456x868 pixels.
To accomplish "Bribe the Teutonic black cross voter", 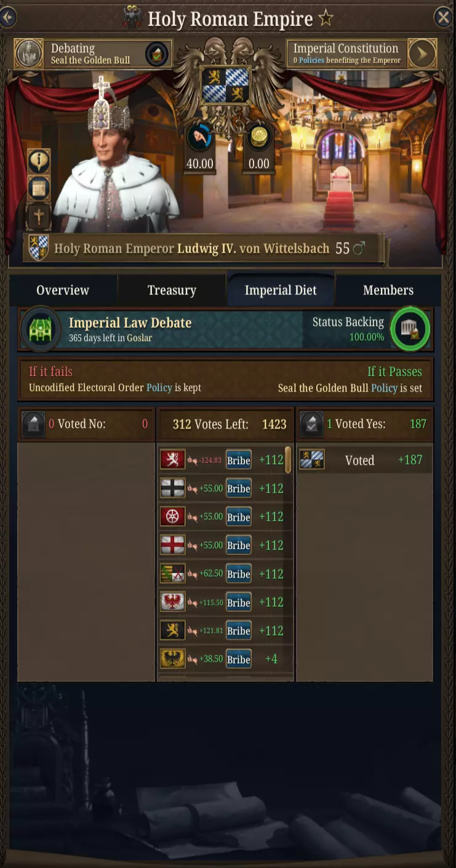I will (x=238, y=489).
